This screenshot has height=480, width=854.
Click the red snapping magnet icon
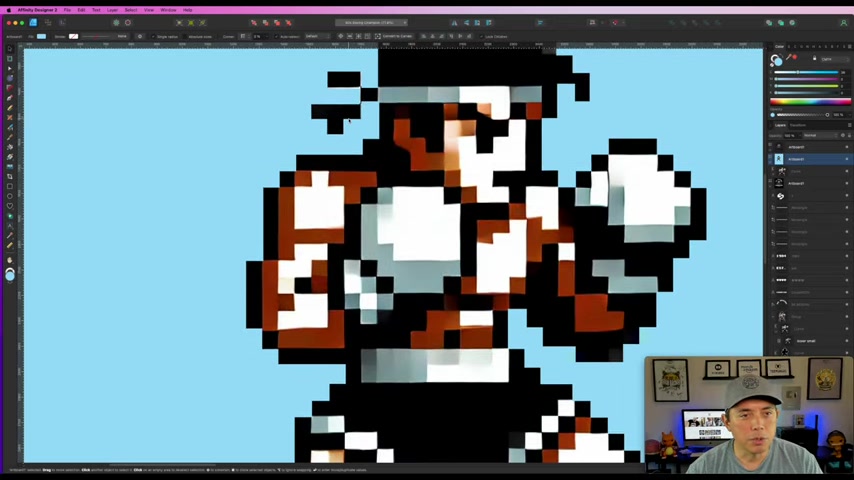coord(615,22)
